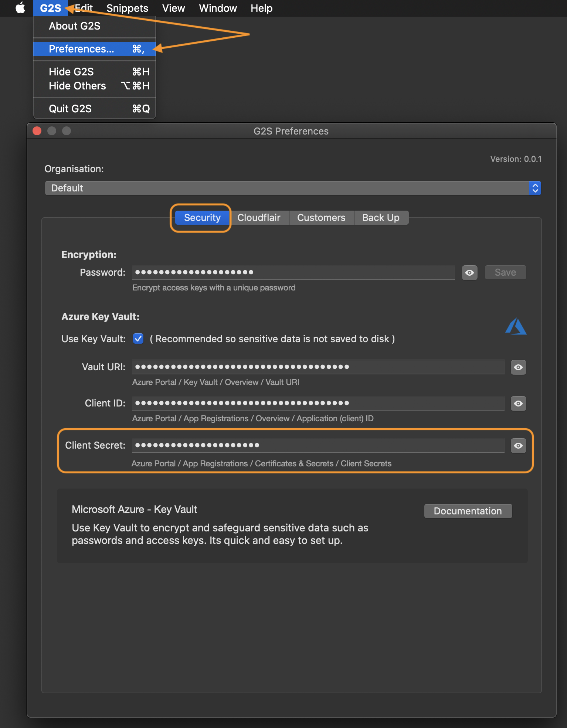Choose Hide Others menu item

coord(95,86)
